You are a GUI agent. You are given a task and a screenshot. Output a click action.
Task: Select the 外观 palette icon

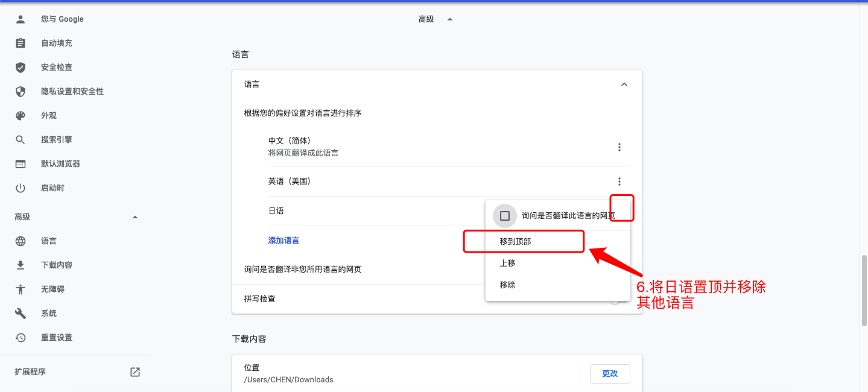20,115
